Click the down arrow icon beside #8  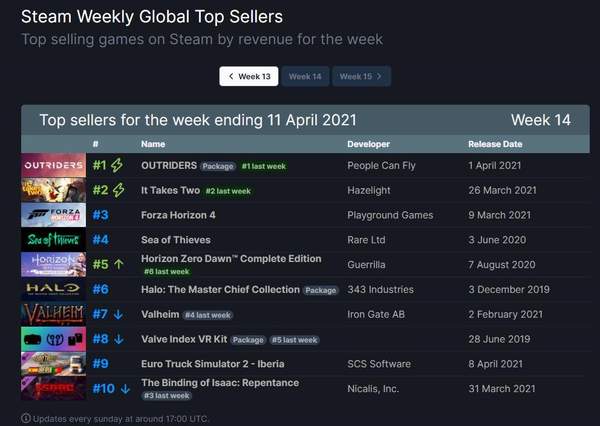[118, 340]
